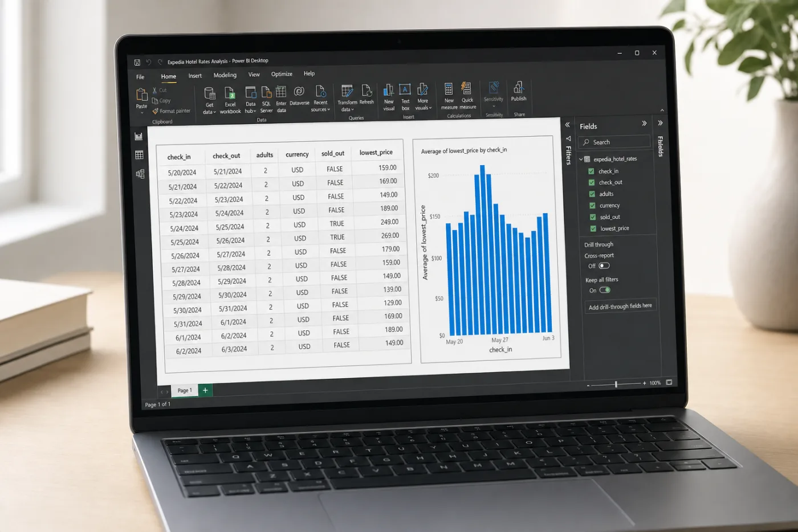The width and height of the screenshot is (798, 532).
Task: Turn off Keep all filters toggle
Action: tap(605, 290)
